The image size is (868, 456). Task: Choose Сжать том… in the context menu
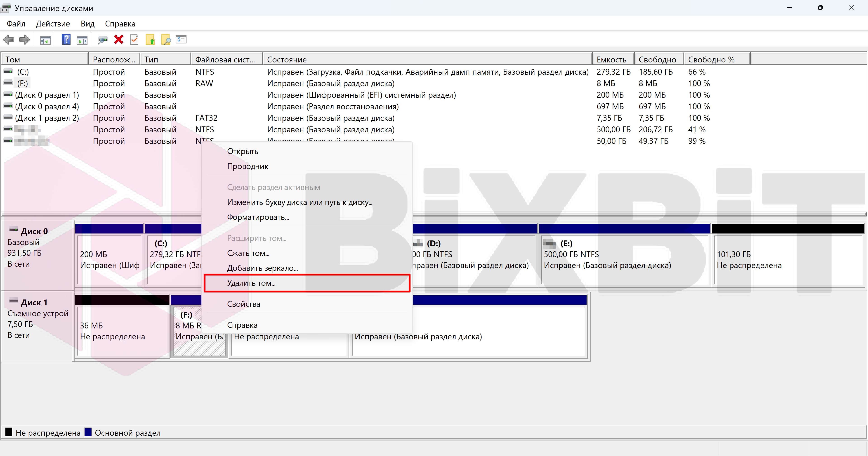(x=307, y=253)
